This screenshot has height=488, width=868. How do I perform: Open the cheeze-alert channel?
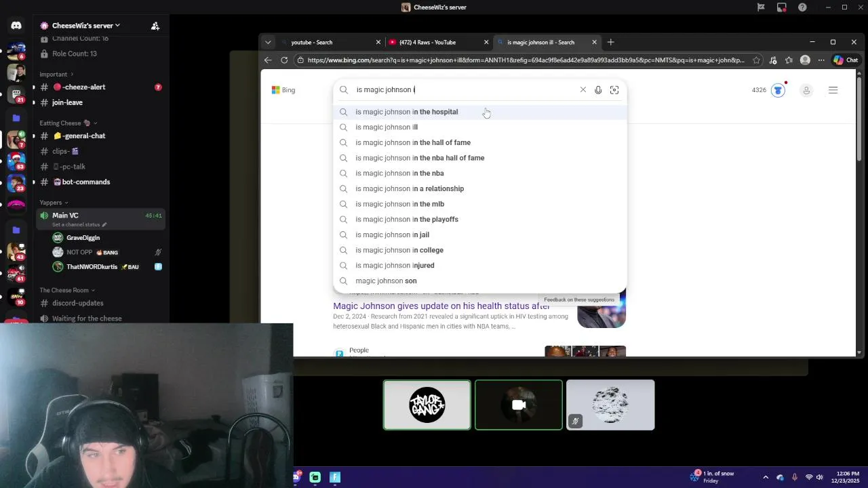[x=100, y=87]
